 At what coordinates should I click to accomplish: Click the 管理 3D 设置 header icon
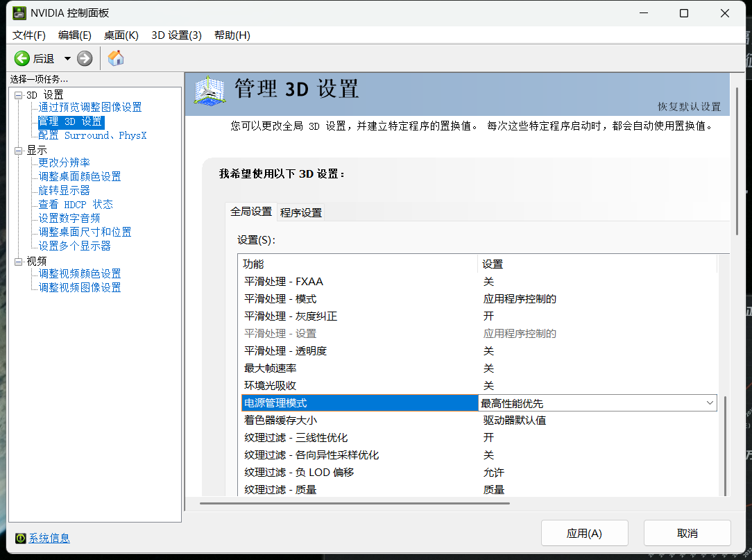click(210, 90)
